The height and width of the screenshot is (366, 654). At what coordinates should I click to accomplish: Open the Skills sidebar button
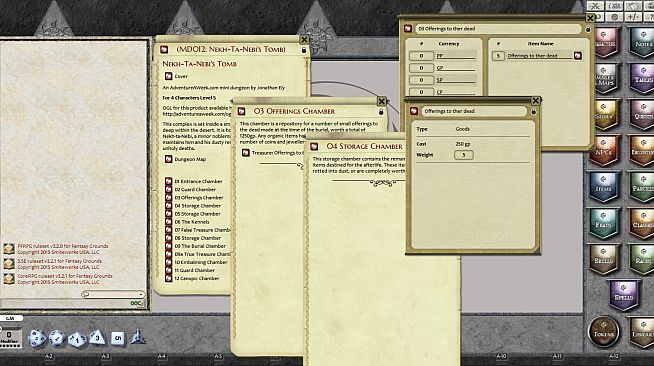(x=603, y=259)
